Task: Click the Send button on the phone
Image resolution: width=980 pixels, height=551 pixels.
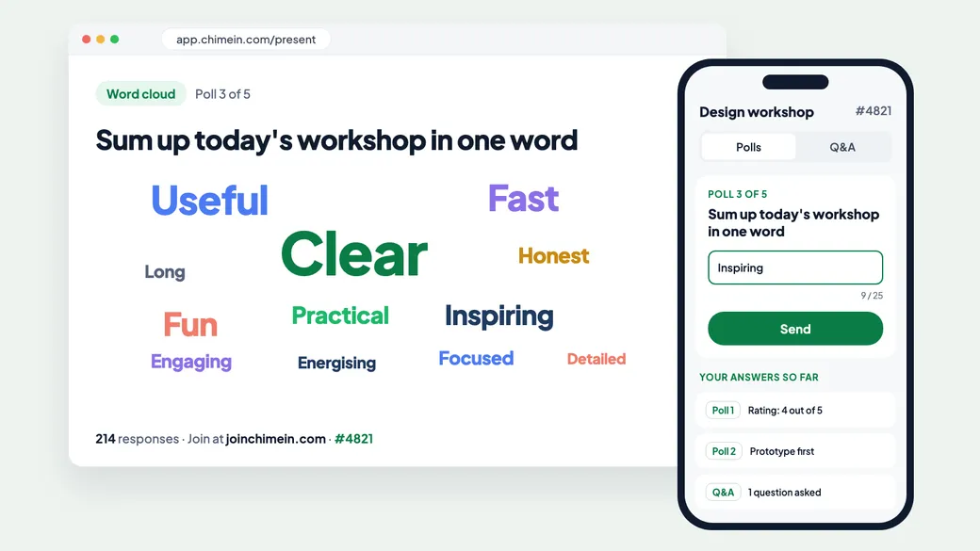Action: tap(795, 329)
